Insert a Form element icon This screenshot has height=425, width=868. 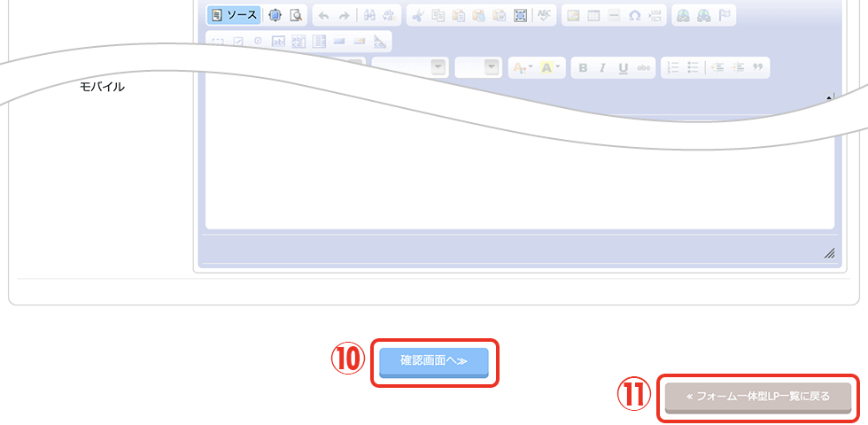click(218, 42)
